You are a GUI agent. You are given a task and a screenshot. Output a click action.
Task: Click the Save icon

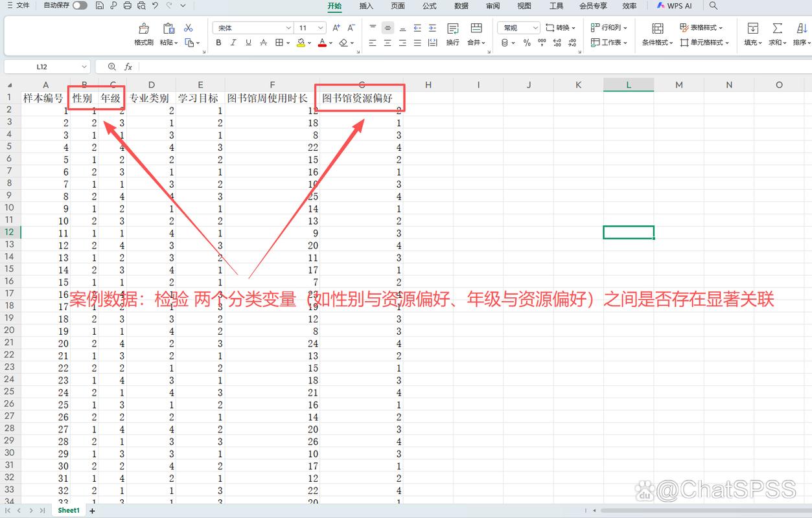click(100, 6)
